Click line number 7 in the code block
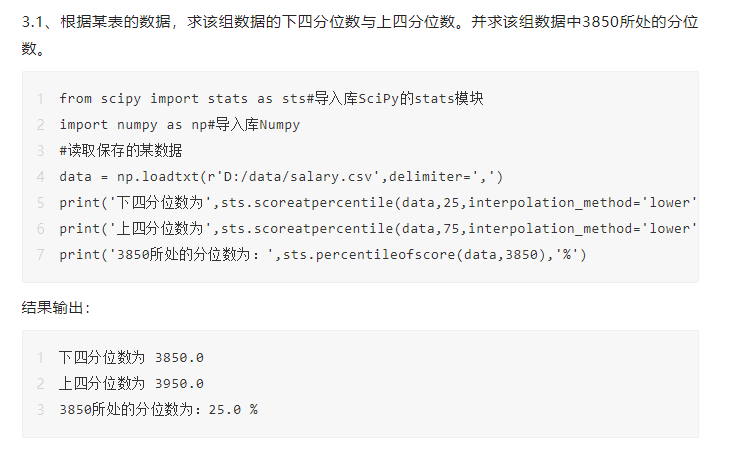The image size is (749, 449). point(39,254)
